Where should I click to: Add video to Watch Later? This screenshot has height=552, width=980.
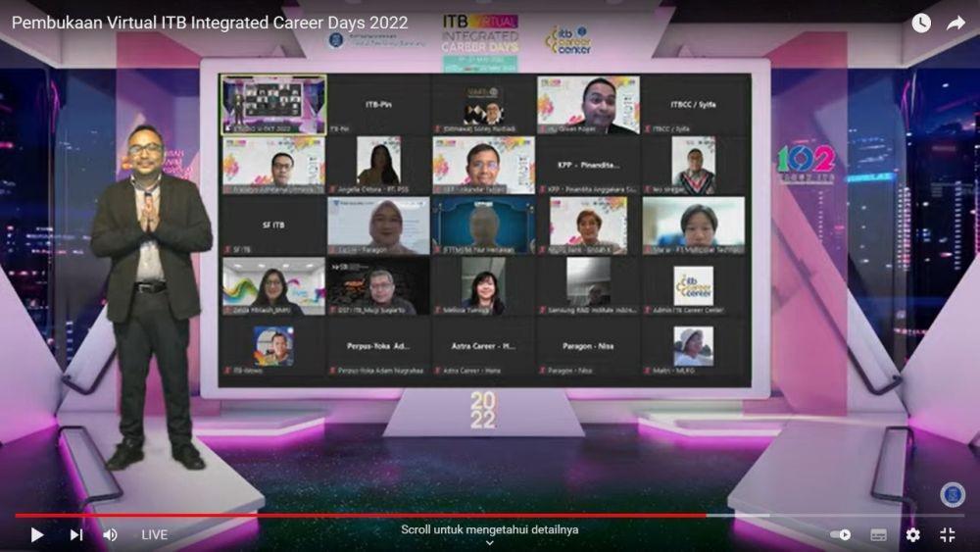pos(921,24)
